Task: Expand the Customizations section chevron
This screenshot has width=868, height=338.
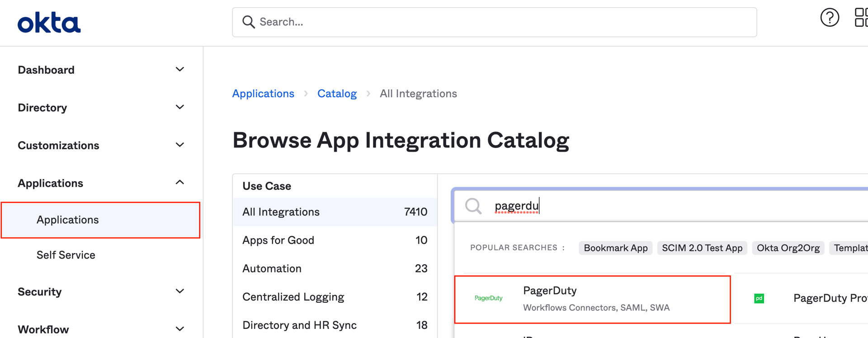Action: [x=179, y=145]
